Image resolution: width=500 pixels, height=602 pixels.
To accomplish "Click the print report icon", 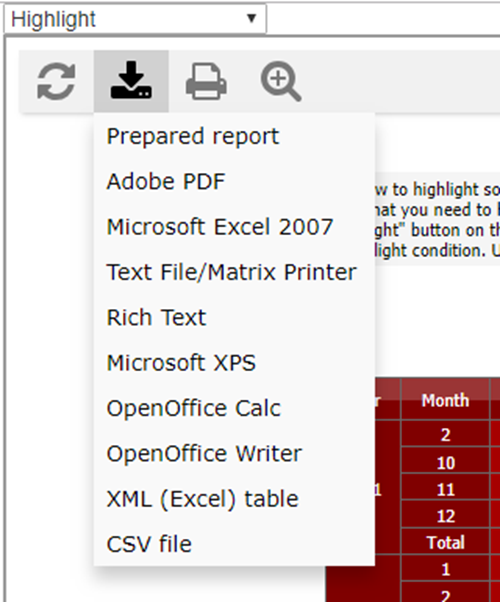I will click(x=206, y=81).
